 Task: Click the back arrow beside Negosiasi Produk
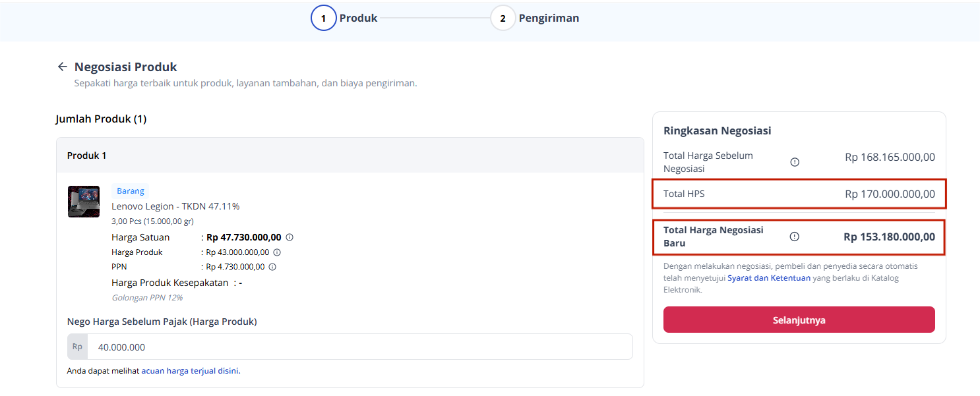pos(63,67)
